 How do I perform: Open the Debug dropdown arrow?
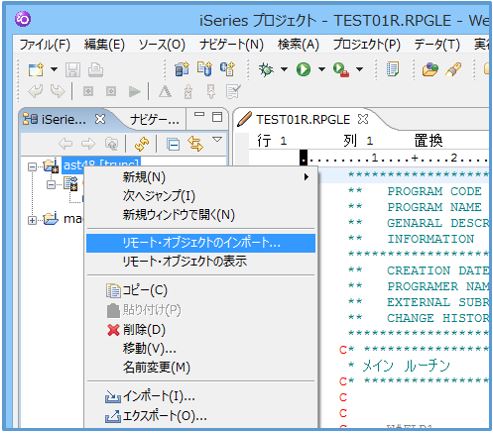tap(284, 69)
